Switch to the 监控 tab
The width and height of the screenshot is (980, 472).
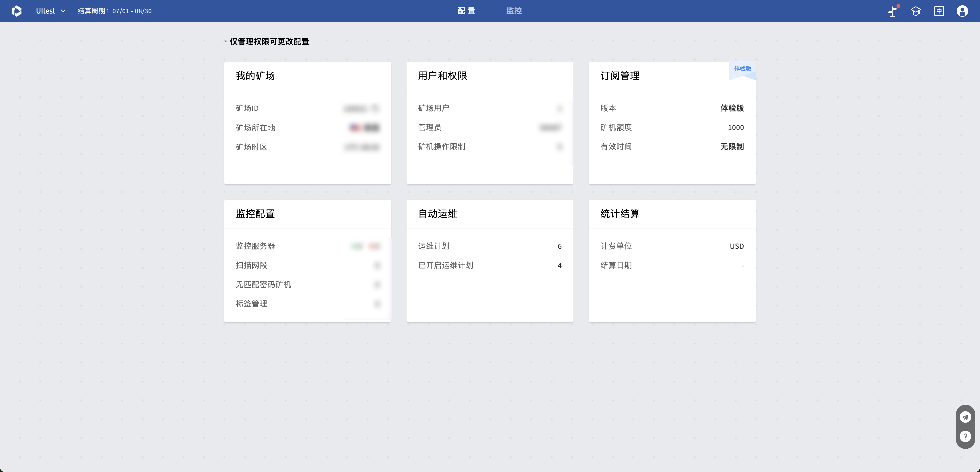[x=514, y=11]
